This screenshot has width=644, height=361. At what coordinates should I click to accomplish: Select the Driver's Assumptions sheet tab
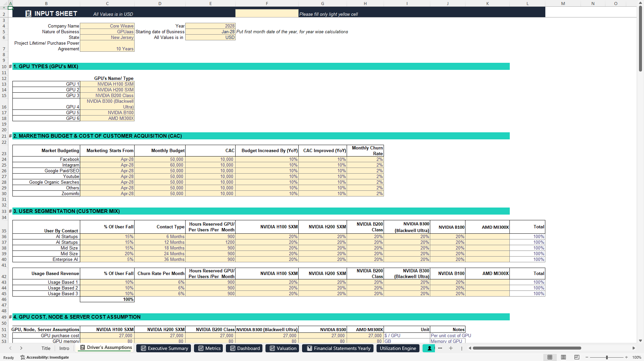[x=106, y=348]
